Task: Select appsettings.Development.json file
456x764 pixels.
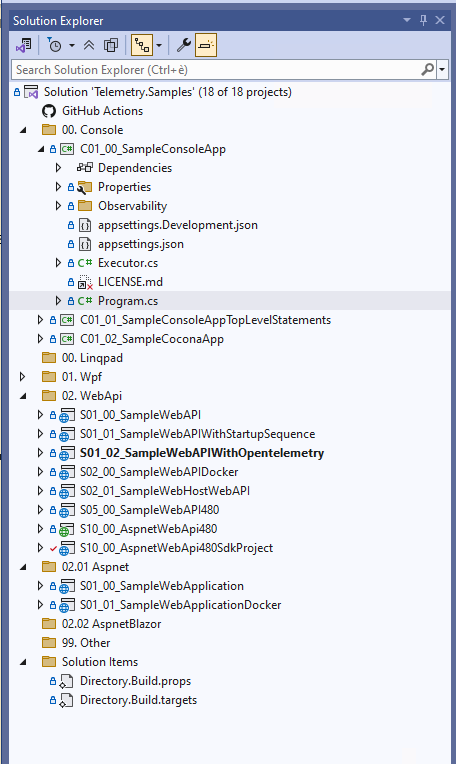Action: (178, 225)
